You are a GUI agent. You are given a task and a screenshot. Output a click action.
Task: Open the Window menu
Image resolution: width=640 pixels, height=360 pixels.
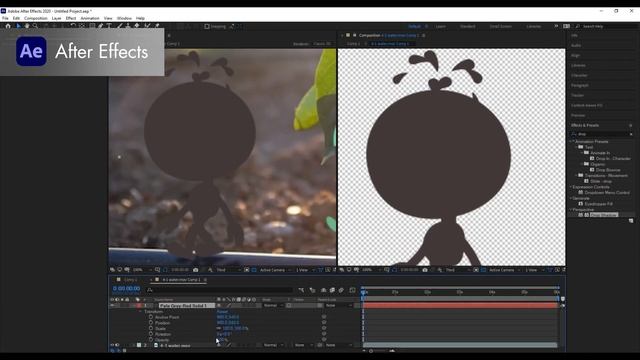coord(124,18)
